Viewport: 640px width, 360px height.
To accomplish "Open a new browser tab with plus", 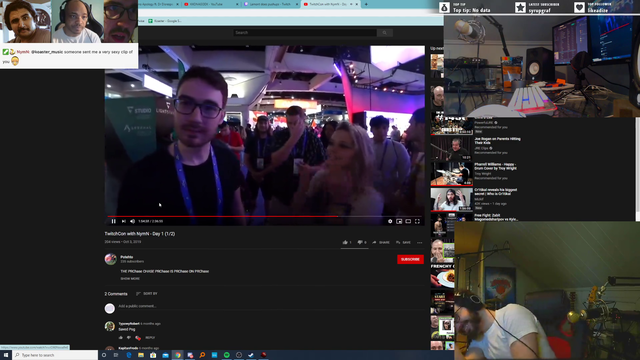I will 366,4.
